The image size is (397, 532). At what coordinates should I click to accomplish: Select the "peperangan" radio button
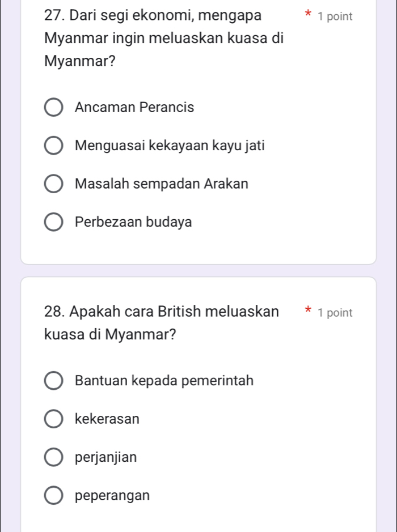tap(54, 496)
